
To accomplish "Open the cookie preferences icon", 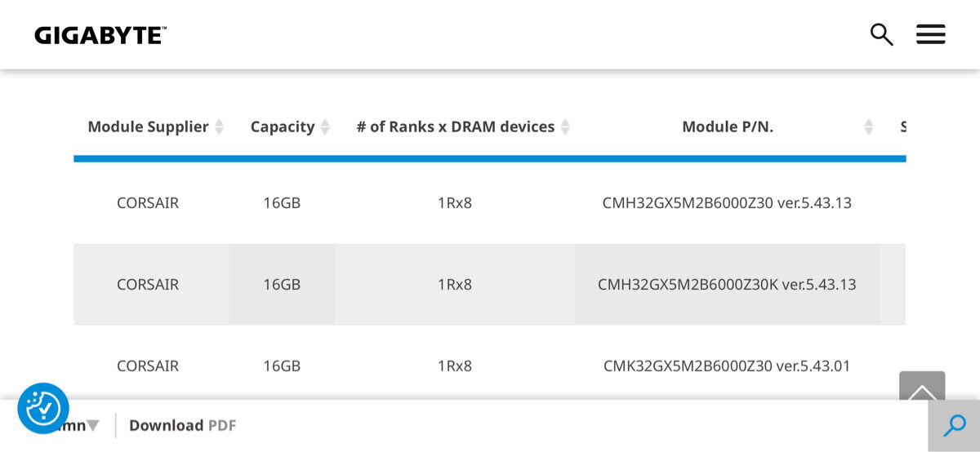I will coord(43,408).
